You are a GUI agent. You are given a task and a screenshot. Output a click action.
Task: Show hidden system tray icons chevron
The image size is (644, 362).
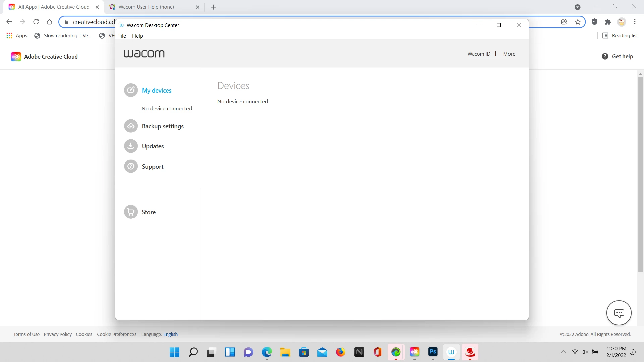[563, 352]
